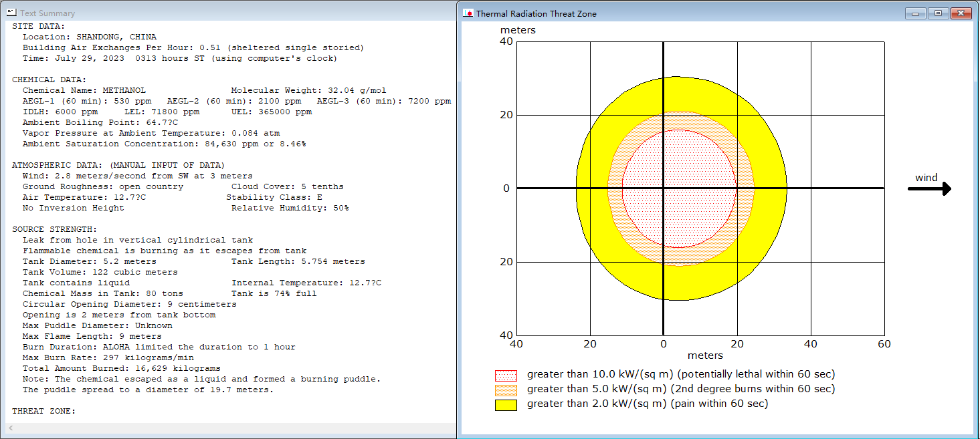
Task: Click the red 10.0 kW legend swatch
Action: [x=506, y=376]
